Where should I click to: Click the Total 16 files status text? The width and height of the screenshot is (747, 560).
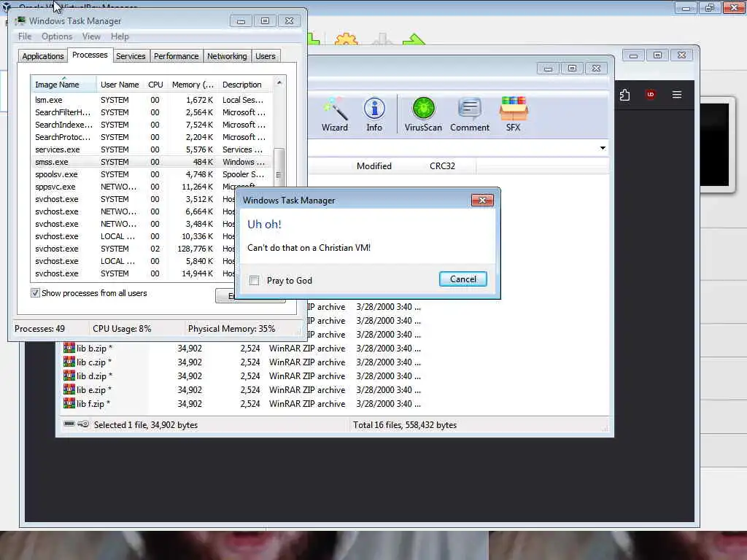[404, 425]
